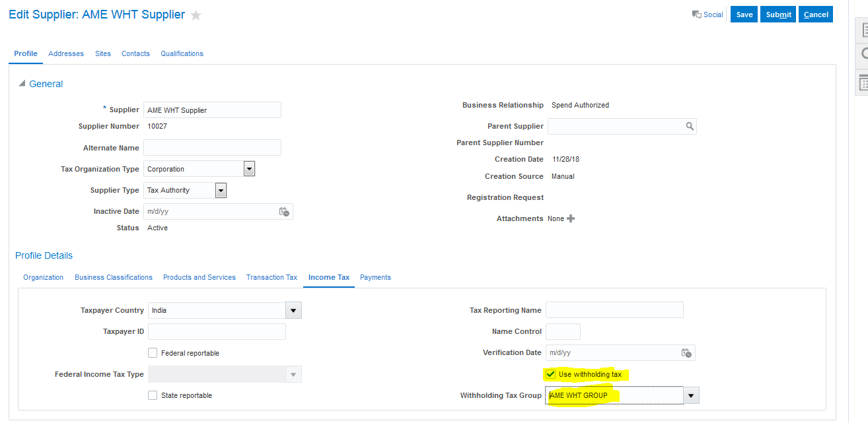Switch to the Contacts tab
This screenshot has height=423, width=868.
pos(135,53)
